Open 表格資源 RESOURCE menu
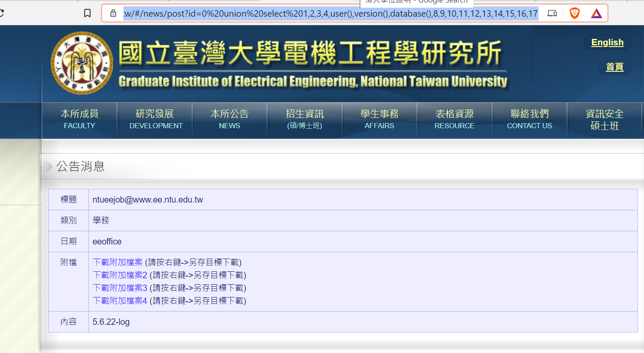This screenshot has height=353, width=644. click(x=455, y=119)
